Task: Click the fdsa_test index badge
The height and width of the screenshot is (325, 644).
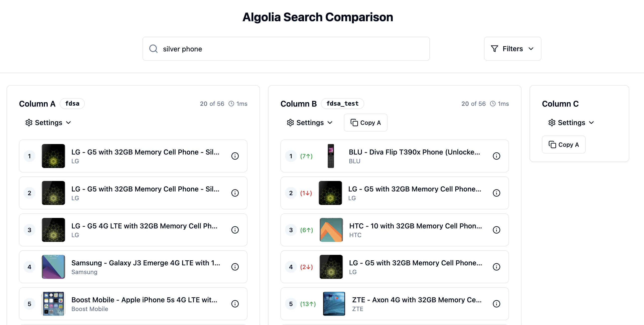Action: [x=342, y=104]
